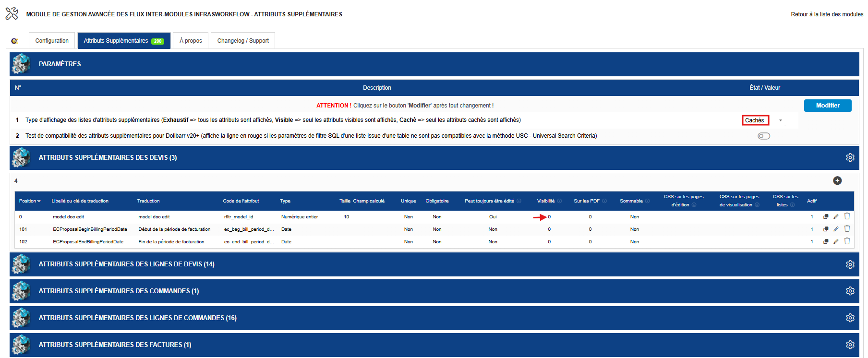868x358 pixels.
Task: Open settings gear for Attributs Supplémentaires des Devis
Action: (850, 157)
